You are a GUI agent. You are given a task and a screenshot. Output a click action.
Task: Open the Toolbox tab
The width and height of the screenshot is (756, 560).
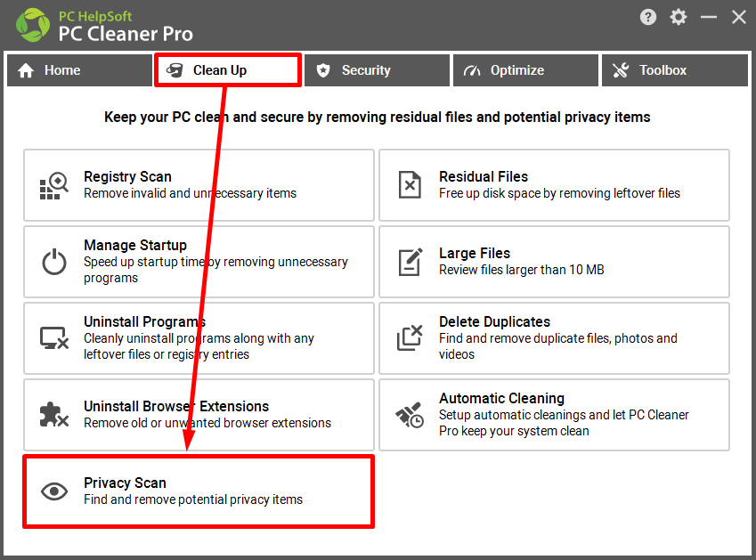pyautogui.click(x=674, y=70)
